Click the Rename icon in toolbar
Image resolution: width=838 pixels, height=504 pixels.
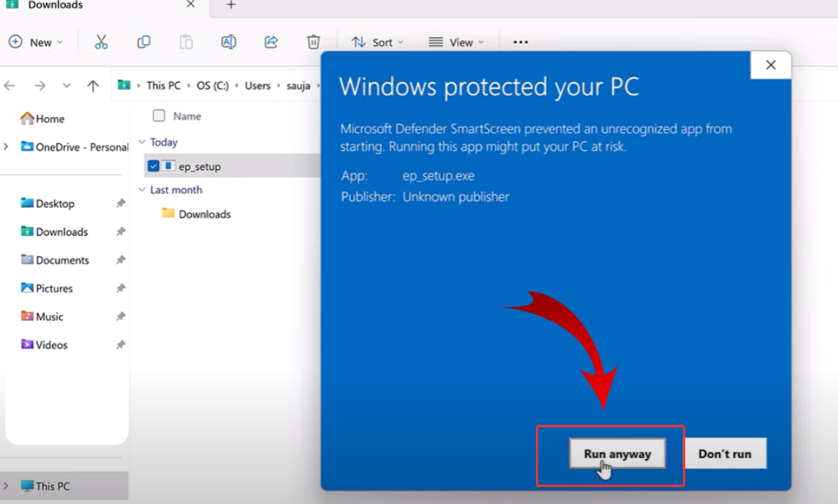[228, 42]
